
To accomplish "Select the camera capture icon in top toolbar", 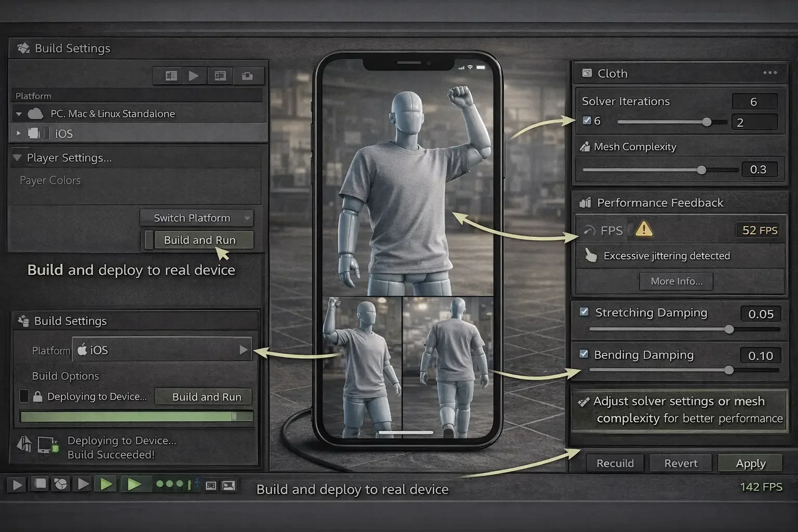I will (x=248, y=75).
